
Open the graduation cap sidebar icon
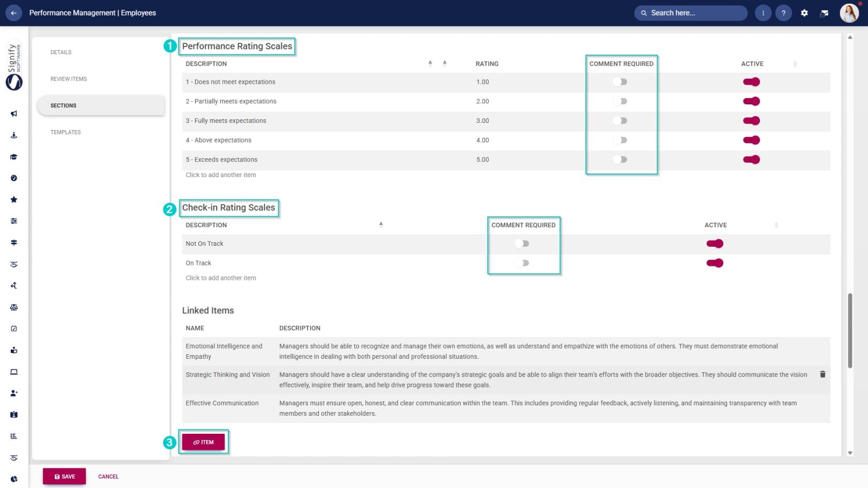click(14, 157)
